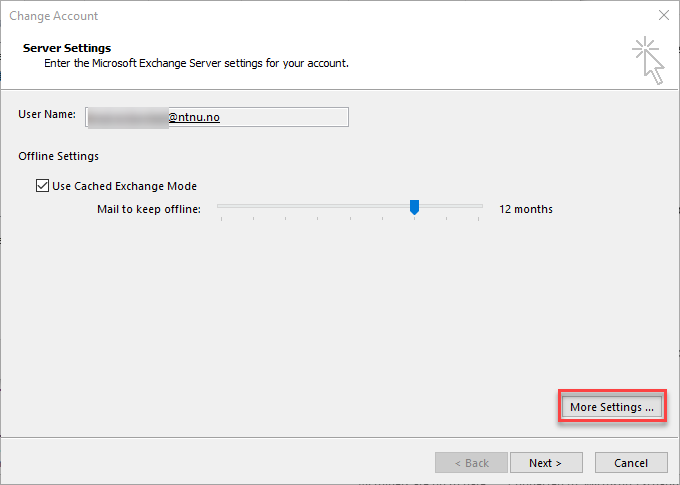Viewport: 680px width, 485px height.
Task: Click the 'User Name:' label
Action: [x=47, y=114]
